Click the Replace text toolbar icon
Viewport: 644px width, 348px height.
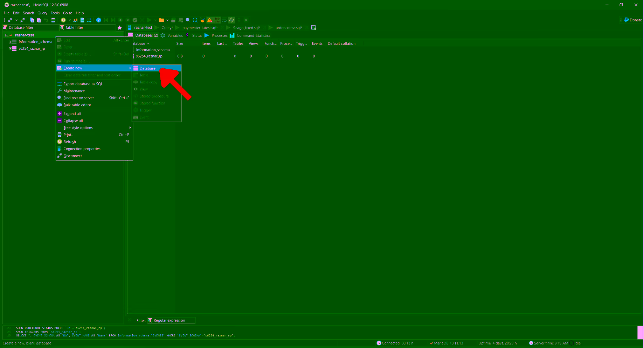(x=195, y=20)
